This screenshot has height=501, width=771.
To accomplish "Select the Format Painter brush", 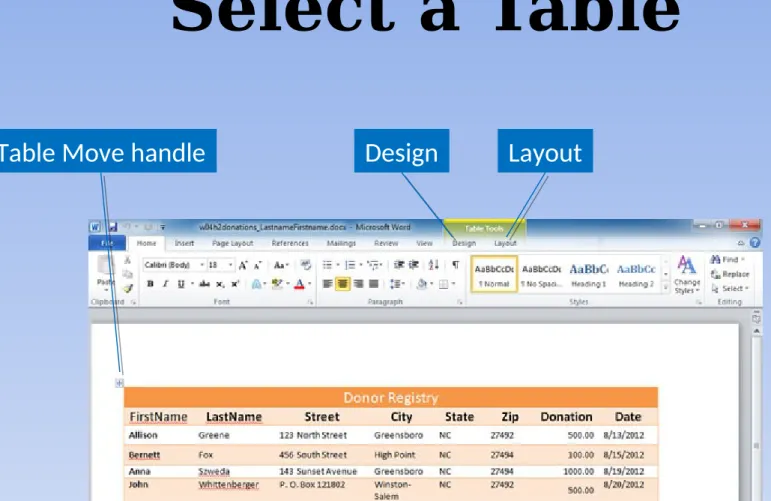I will tap(127, 288).
